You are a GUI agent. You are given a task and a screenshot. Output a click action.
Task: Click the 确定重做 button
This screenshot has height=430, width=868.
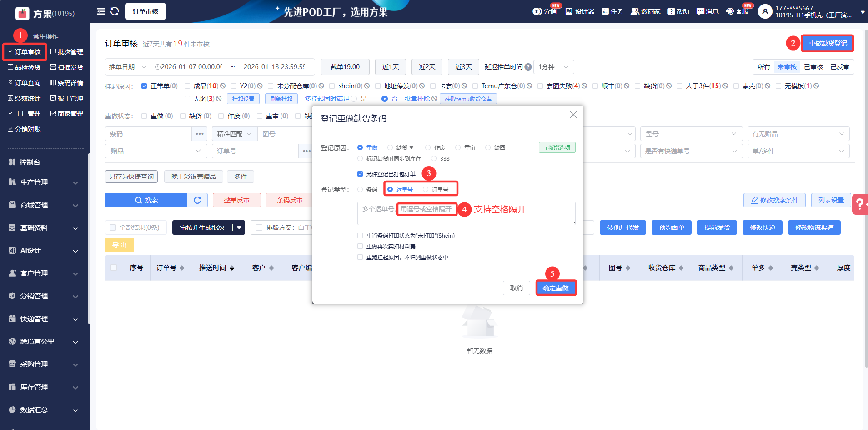(x=556, y=288)
